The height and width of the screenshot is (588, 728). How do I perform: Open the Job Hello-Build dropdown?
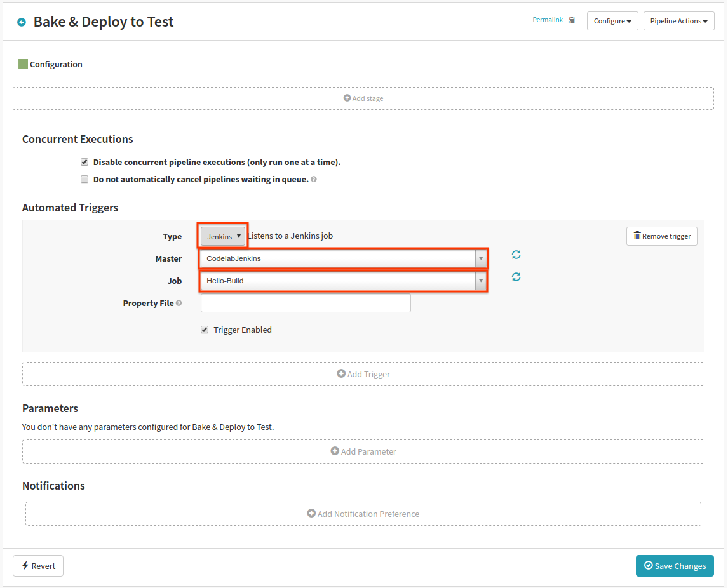coord(344,281)
